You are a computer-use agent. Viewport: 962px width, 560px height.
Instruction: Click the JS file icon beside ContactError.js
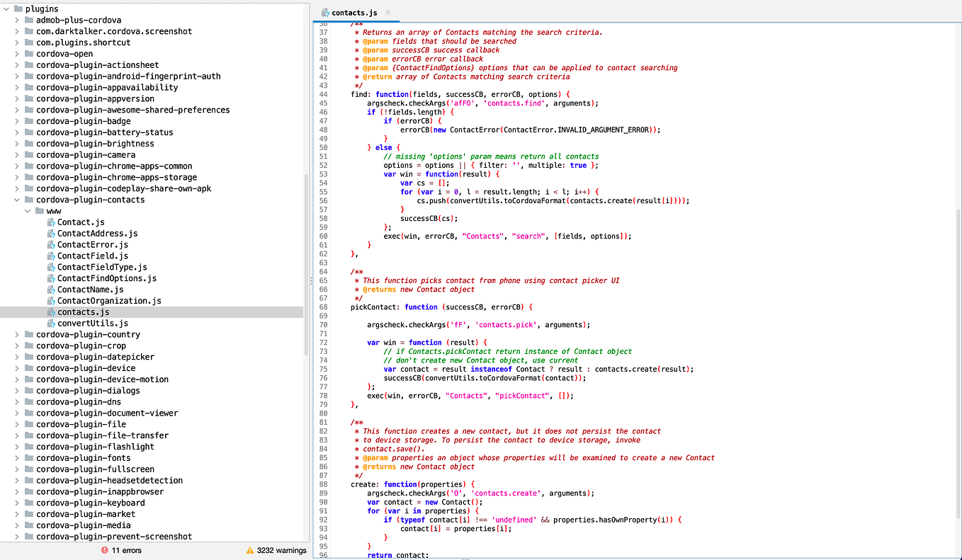50,244
